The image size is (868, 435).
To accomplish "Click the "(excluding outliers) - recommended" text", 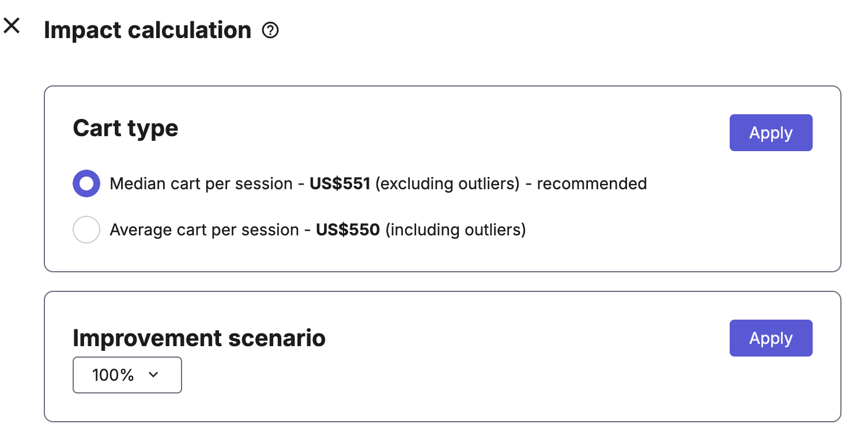I will pyautogui.click(x=511, y=183).
